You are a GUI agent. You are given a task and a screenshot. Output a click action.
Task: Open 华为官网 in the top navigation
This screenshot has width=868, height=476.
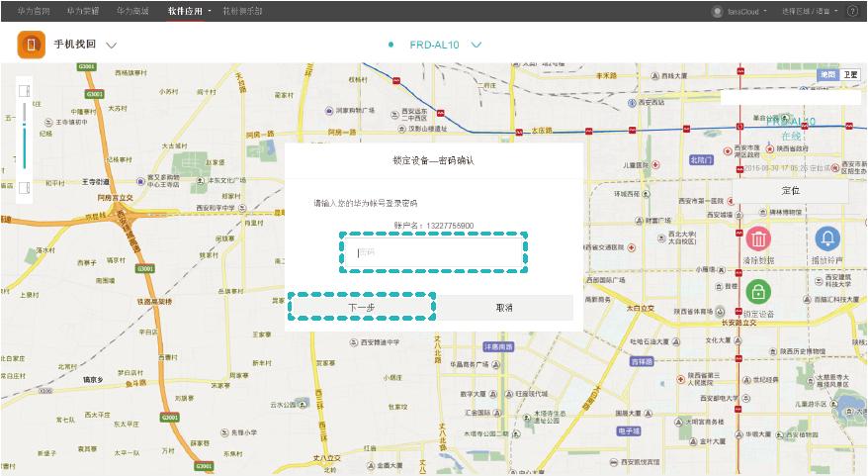click(x=34, y=11)
